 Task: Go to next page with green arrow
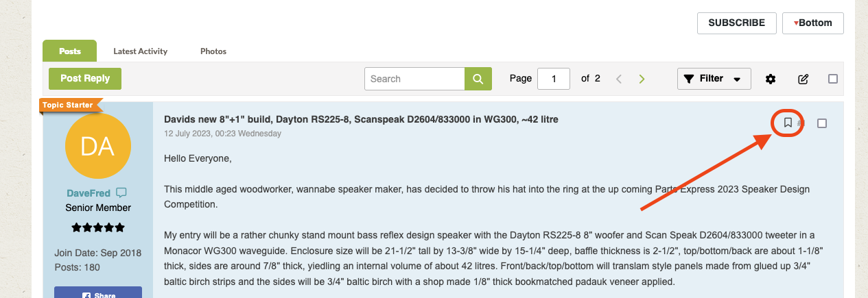pyautogui.click(x=642, y=79)
